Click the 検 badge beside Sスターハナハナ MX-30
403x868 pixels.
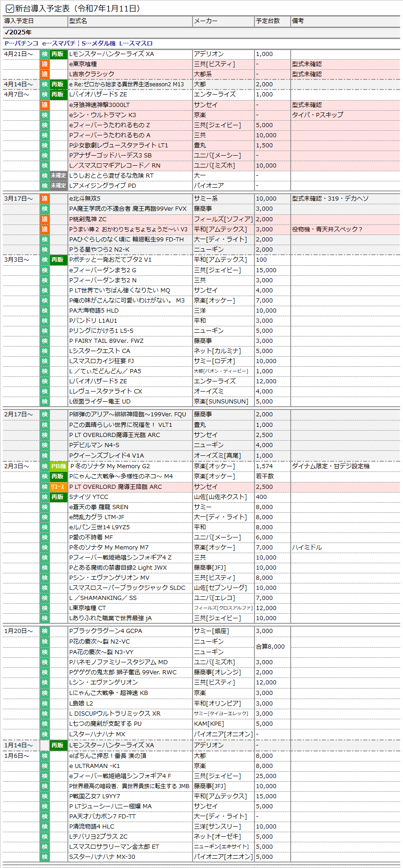(x=44, y=857)
